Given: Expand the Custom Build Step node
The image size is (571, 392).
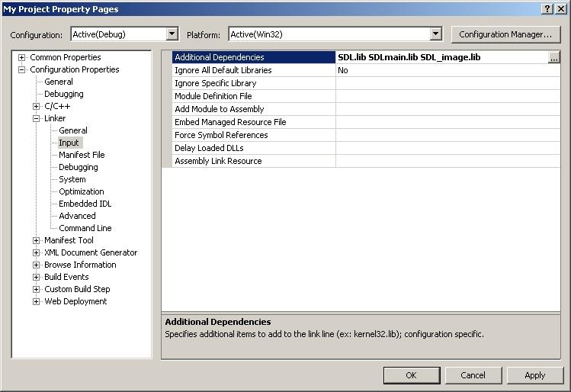Looking at the screenshot, I should (36, 289).
